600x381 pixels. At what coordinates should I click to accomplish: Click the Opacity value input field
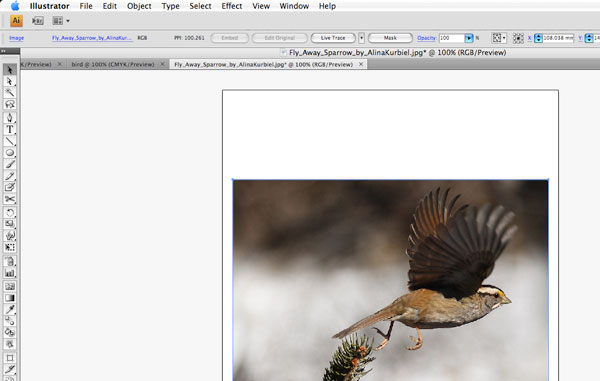pos(452,38)
